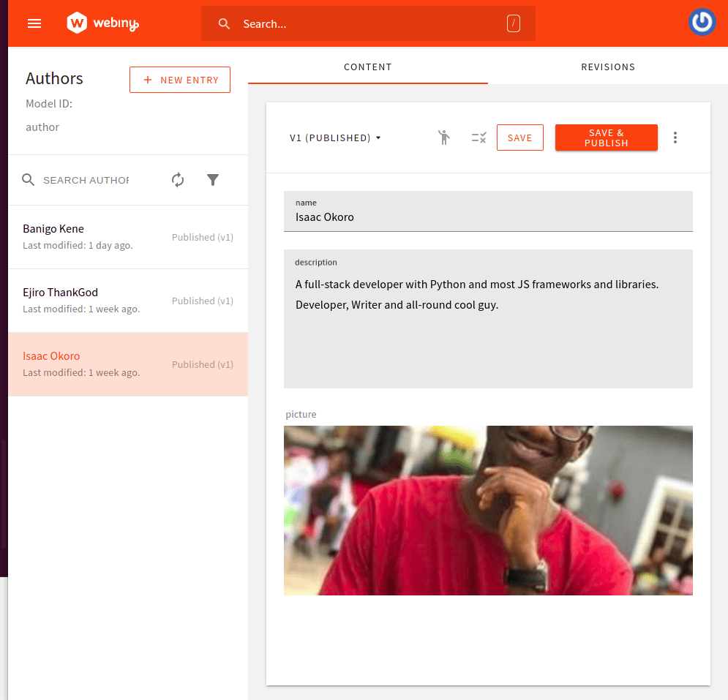This screenshot has width=728, height=700.
Task: Open the hamburger navigation menu
Action: (34, 23)
